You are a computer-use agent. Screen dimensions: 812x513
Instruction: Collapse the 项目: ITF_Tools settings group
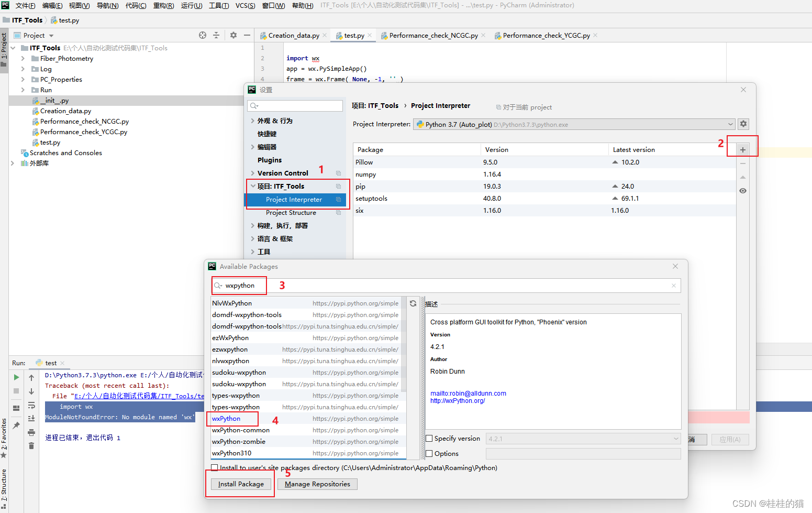tap(253, 186)
